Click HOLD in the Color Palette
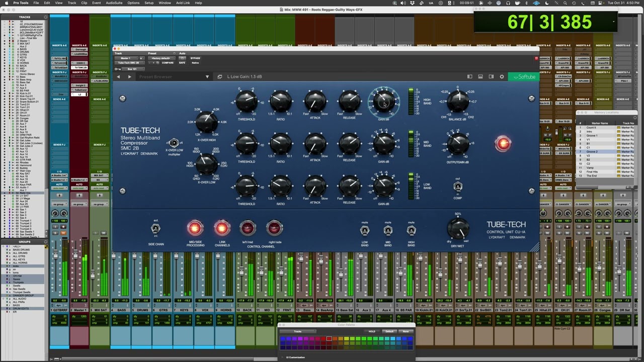This screenshot has width=644, height=362. (x=372, y=331)
